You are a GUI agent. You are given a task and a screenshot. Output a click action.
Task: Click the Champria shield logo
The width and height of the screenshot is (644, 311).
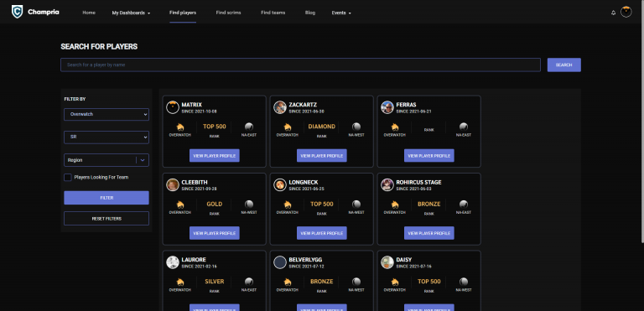pos(17,12)
